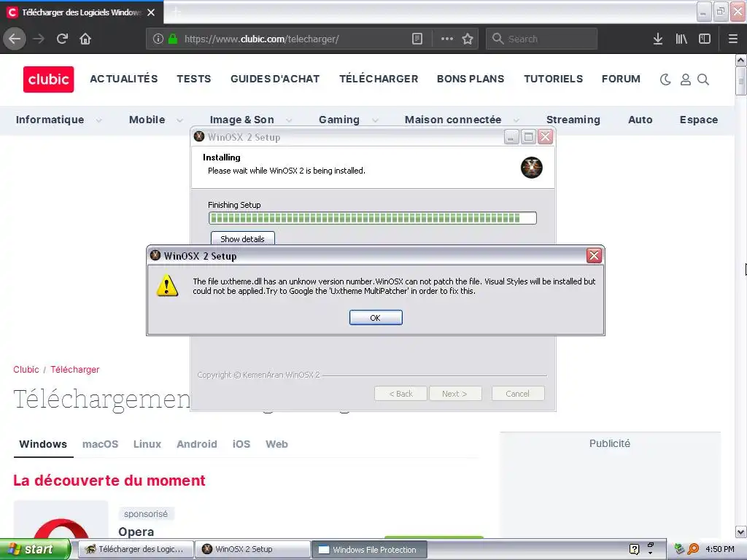
Task: Open the user account icon
Action: click(x=685, y=79)
